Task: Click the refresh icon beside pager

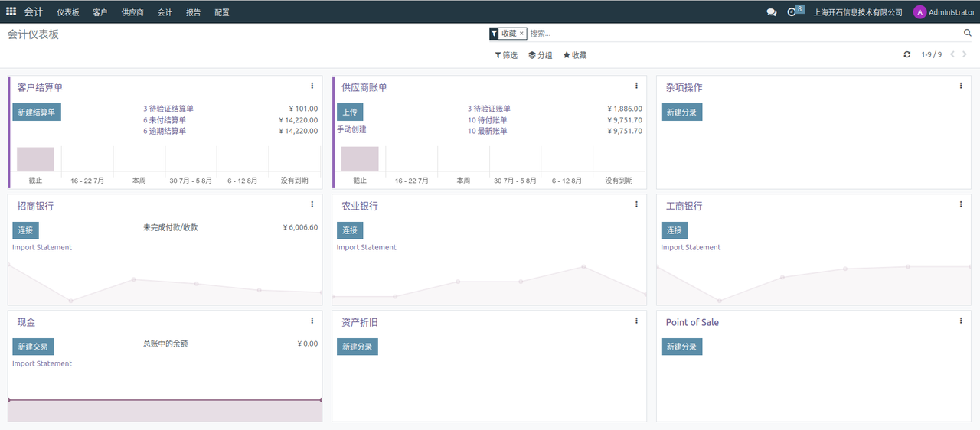Action: [x=907, y=55]
